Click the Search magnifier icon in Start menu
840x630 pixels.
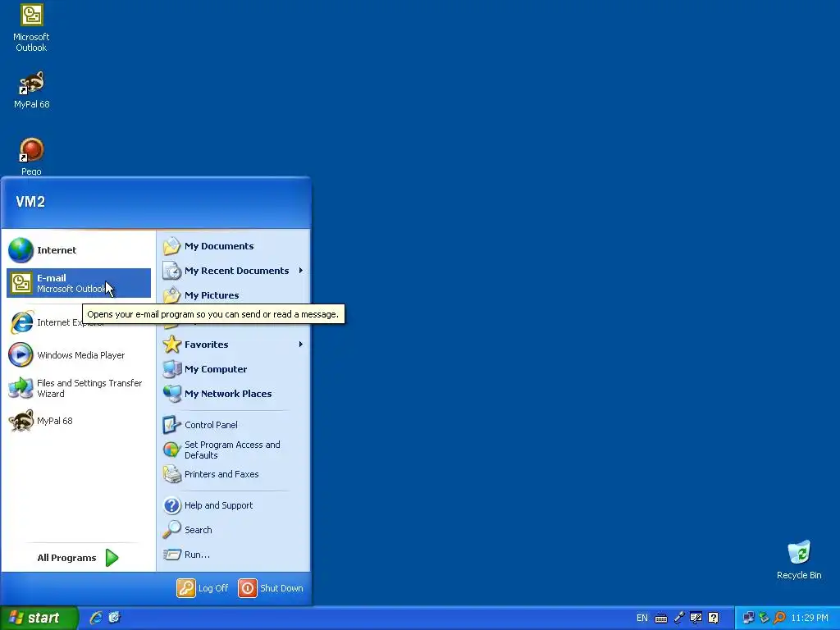(172, 530)
